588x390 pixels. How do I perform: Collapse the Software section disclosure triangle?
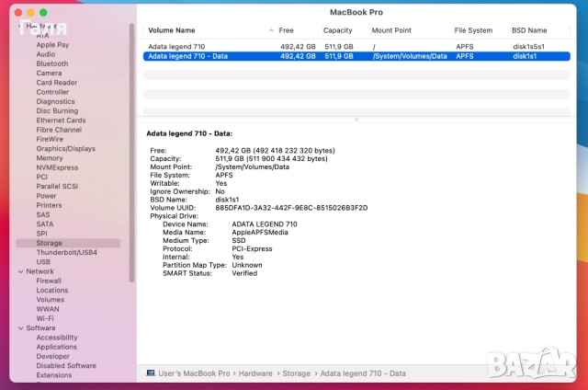coord(19,328)
